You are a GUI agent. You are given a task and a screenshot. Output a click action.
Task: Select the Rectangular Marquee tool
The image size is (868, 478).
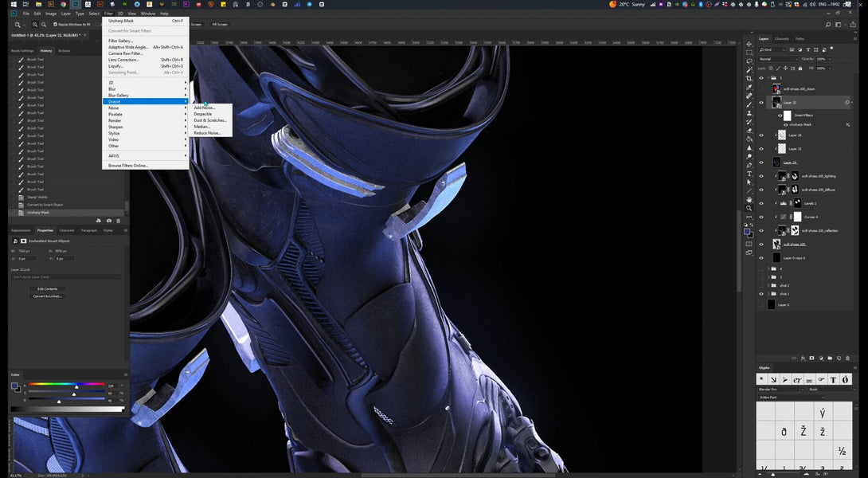click(749, 53)
